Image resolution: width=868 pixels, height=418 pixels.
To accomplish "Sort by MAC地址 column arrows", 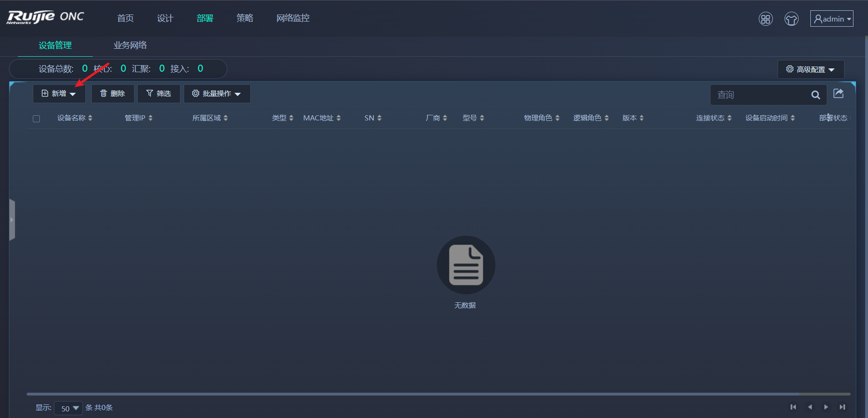I will tap(338, 118).
